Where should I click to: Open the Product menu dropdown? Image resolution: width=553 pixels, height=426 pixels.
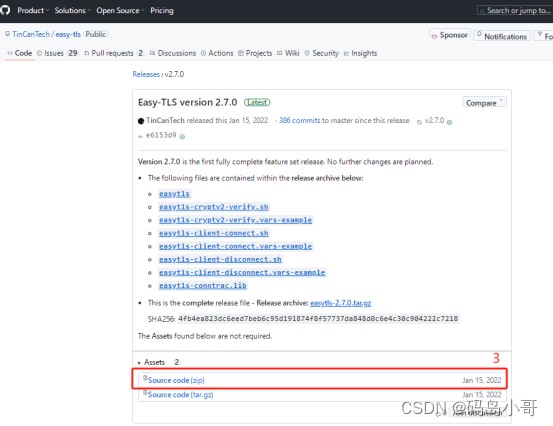[33, 10]
